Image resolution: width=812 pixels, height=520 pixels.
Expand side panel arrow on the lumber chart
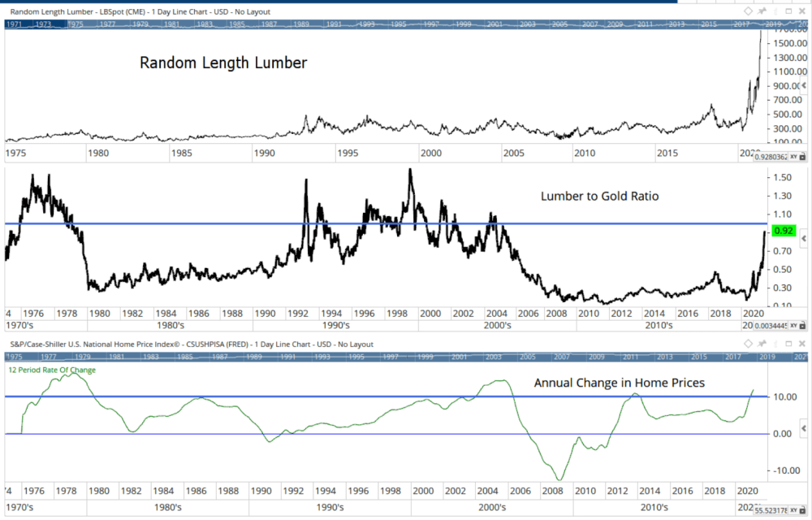[804, 85]
